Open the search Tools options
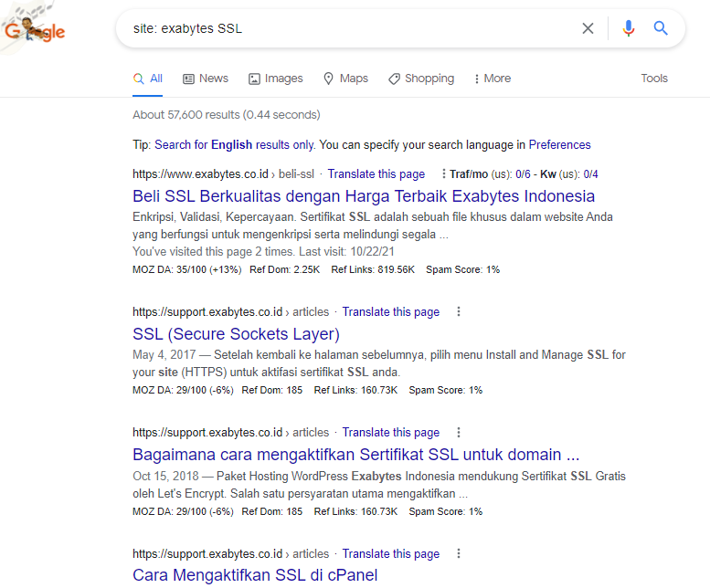Screen dimensions: 710x588 tap(654, 79)
